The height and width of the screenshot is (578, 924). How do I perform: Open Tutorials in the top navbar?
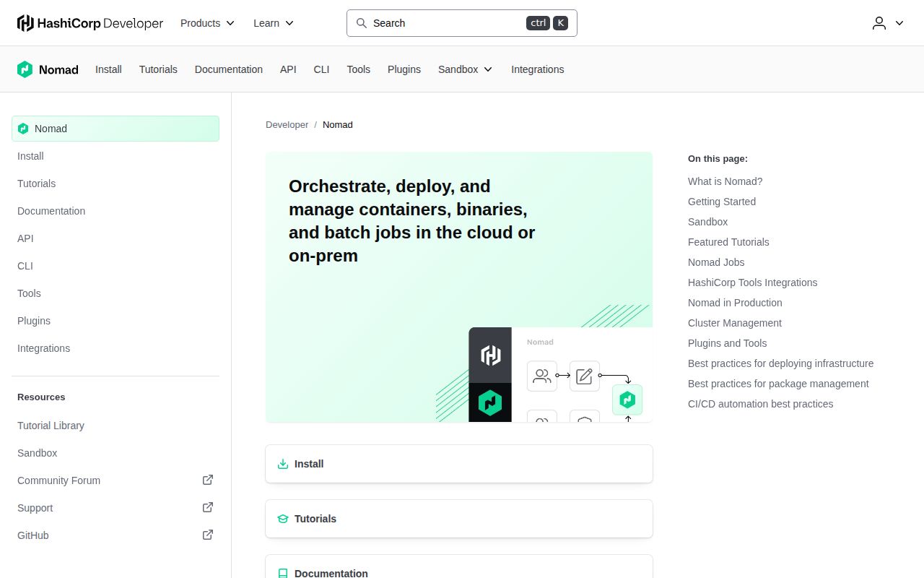(x=158, y=69)
